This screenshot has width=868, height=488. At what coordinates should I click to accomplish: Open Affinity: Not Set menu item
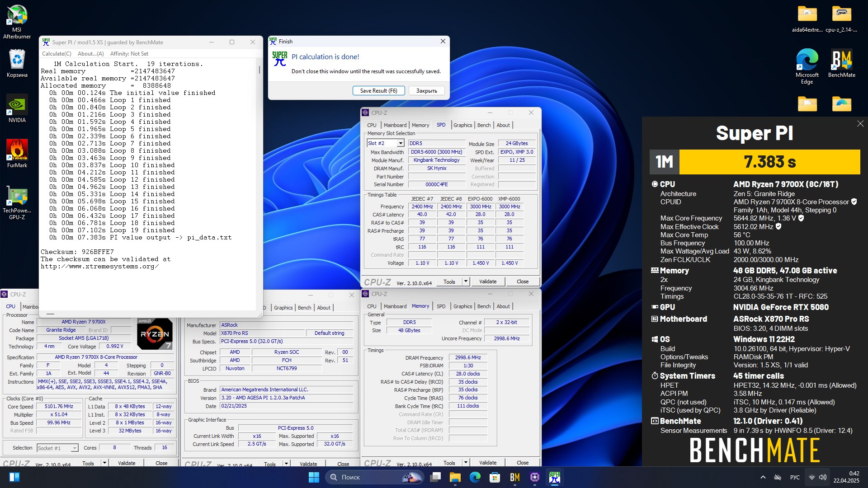(129, 54)
